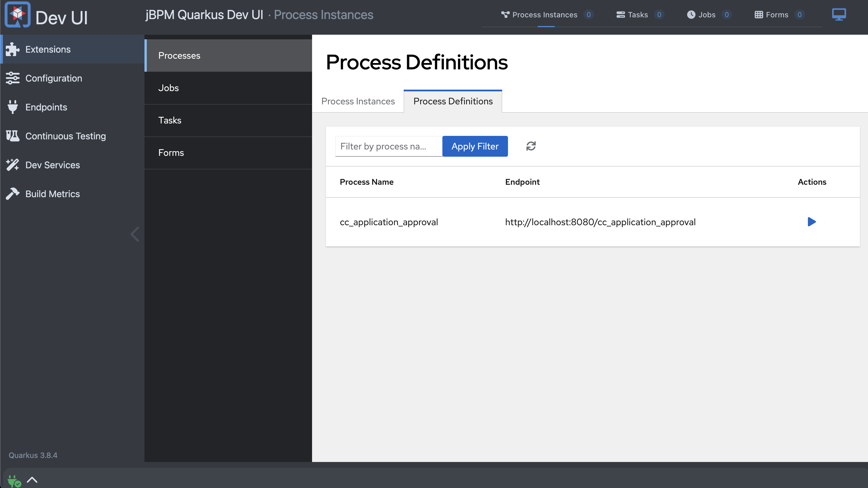Click the Actions column header
868x488 pixels.
coord(812,182)
